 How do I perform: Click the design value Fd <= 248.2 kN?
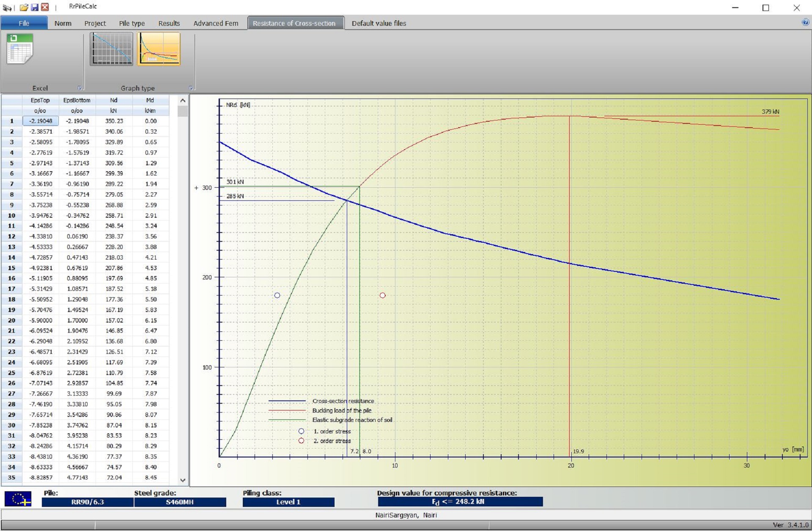click(460, 502)
